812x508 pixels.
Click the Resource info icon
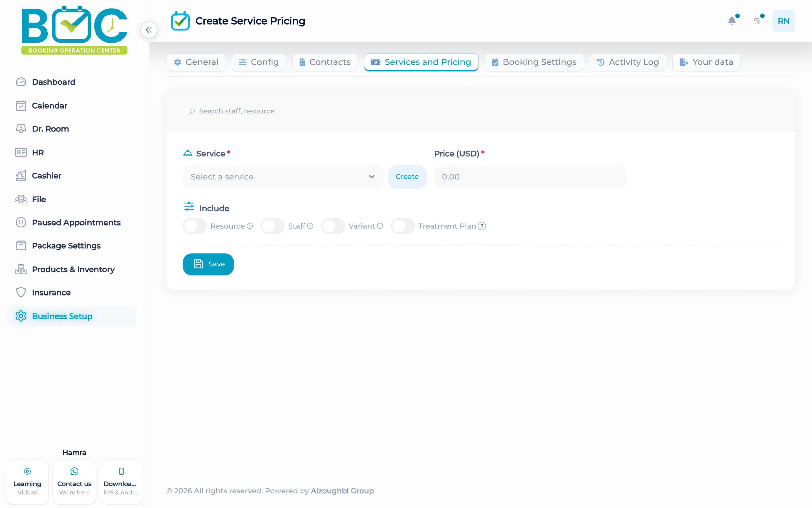coord(250,226)
